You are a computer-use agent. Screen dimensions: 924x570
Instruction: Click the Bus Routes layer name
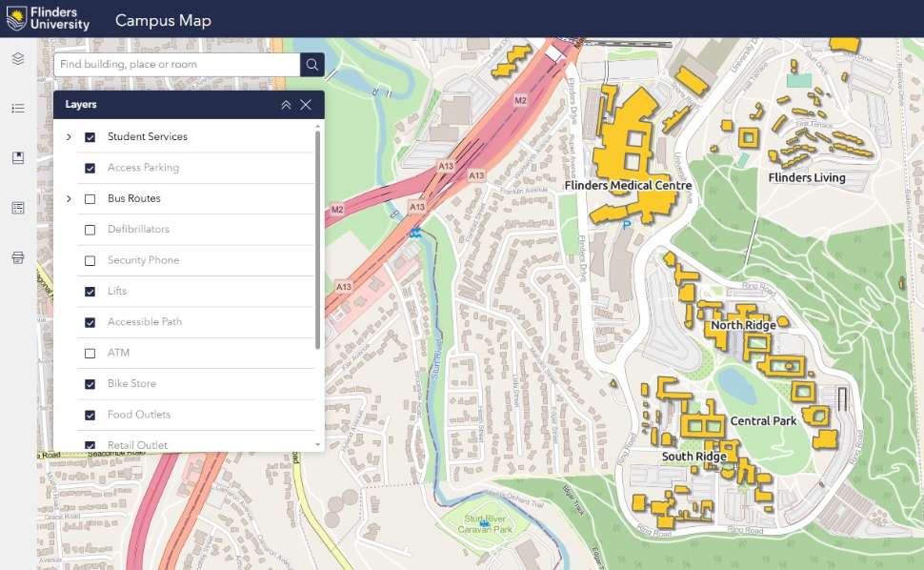pyautogui.click(x=133, y=198)
